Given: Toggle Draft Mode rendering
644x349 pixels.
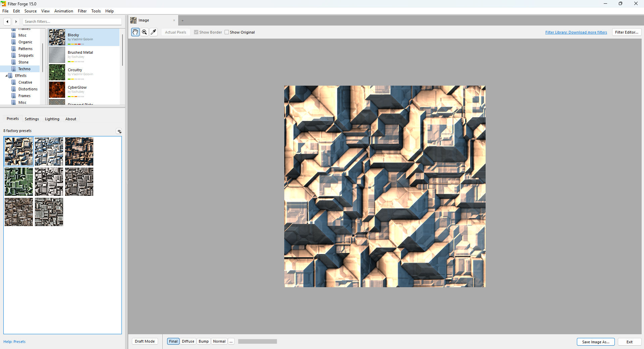Looking at the screenshot, I should pyautogui.click(x=145, y=341).
